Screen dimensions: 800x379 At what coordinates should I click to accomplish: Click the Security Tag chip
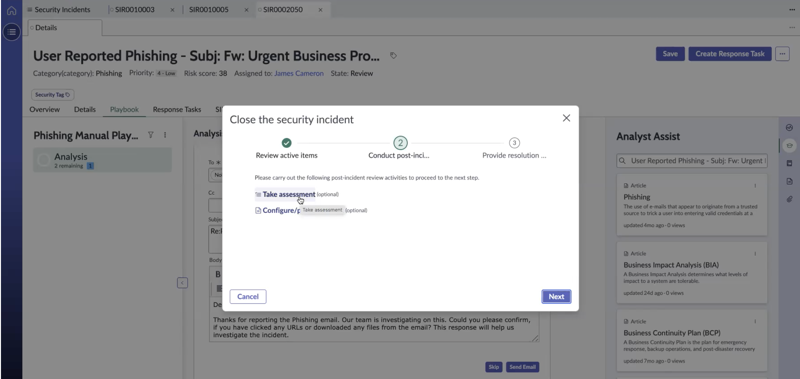coord(53,94)
